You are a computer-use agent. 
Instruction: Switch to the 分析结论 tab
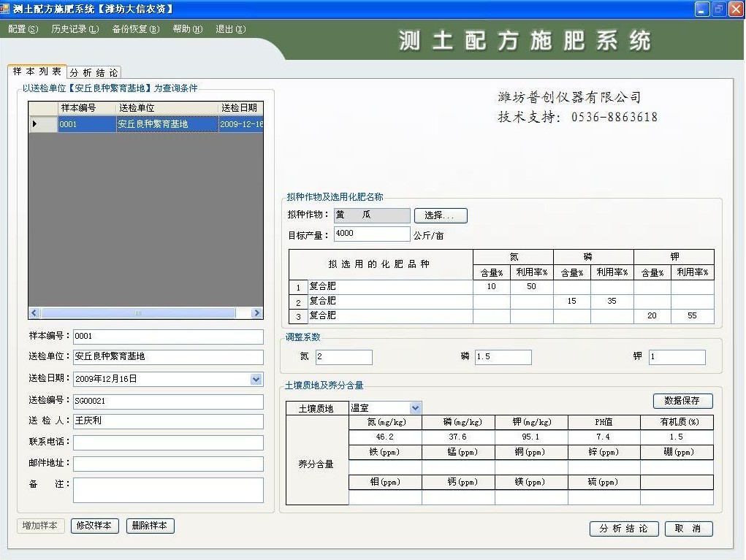tap(94, 72)
